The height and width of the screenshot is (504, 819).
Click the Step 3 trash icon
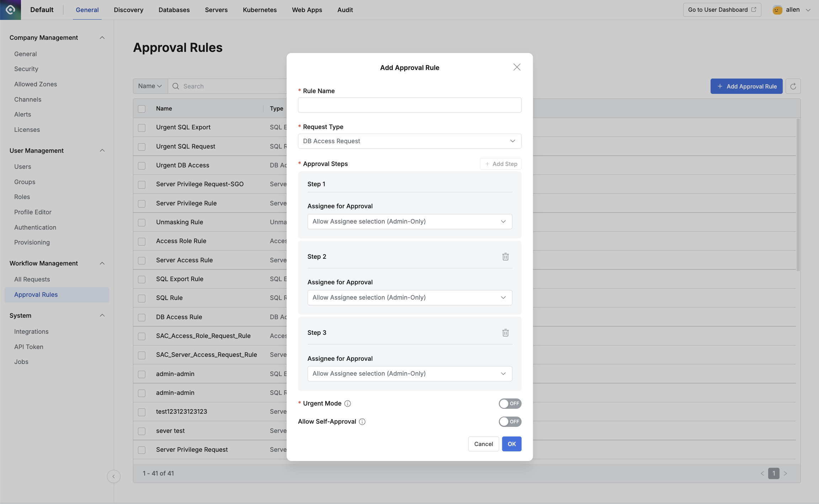505,333
